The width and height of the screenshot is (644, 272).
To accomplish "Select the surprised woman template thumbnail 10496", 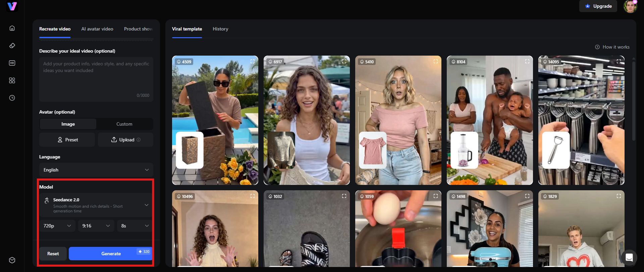I will point(215,229).
